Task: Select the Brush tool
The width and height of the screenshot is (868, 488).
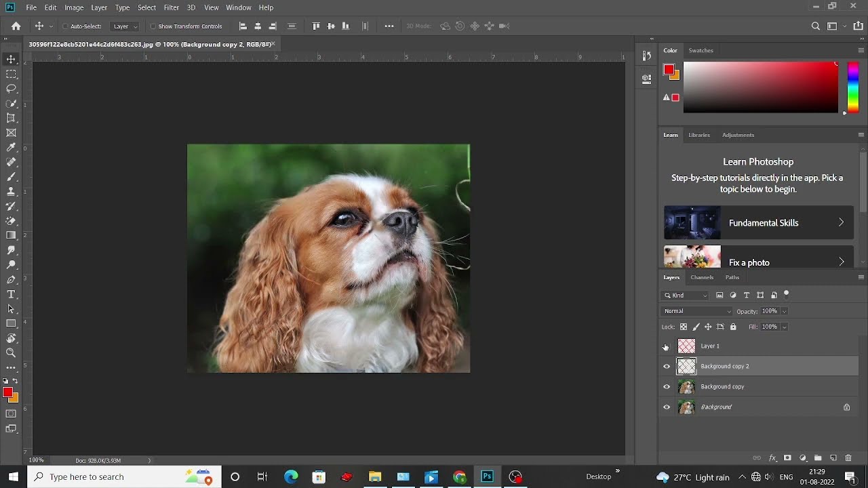Action: 11,177
